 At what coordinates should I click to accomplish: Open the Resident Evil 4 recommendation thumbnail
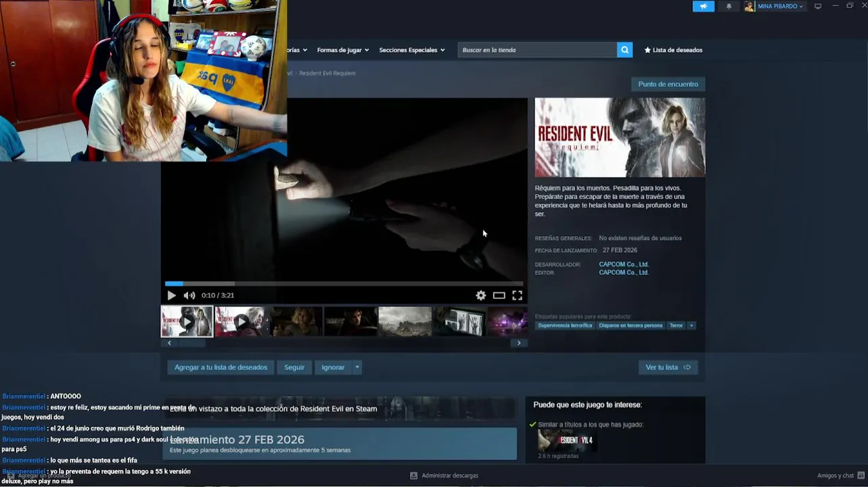pyautogui.click(x=566, y=440)
